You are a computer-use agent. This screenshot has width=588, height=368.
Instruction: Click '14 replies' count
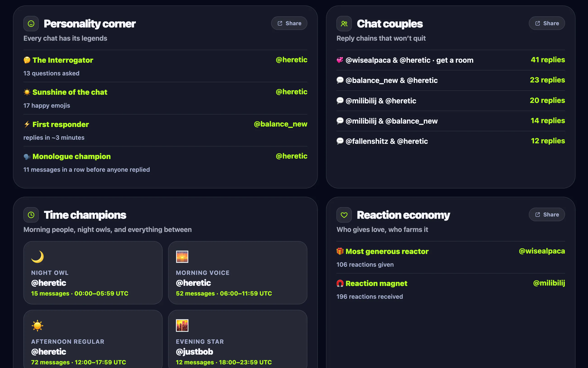coord(548,121)
